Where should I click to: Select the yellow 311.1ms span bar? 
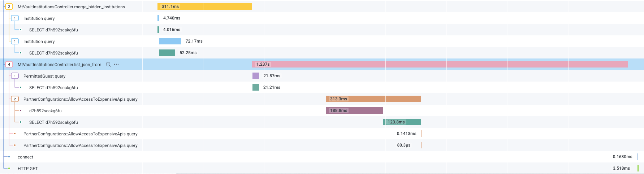point(204,6)
